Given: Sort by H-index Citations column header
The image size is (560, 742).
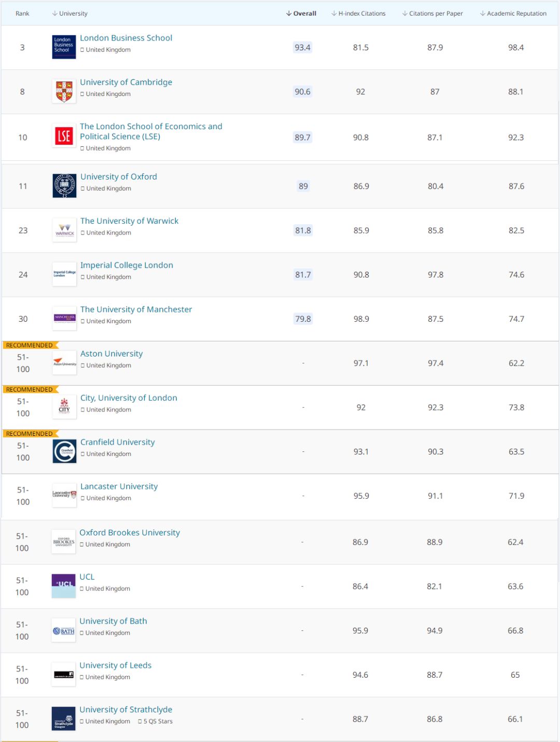Looking at the screenshot, I should (358, 13).
